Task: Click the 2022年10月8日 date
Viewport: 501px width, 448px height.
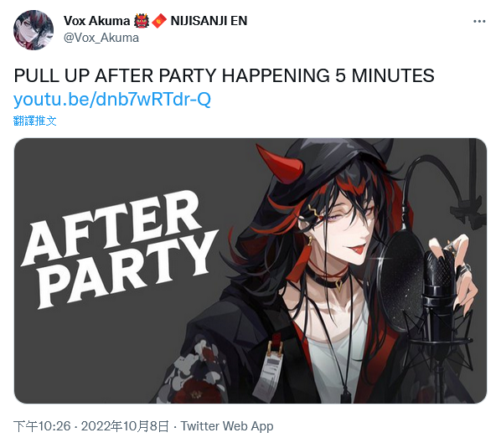Action: pyautogui.click(x=125, y=426)
